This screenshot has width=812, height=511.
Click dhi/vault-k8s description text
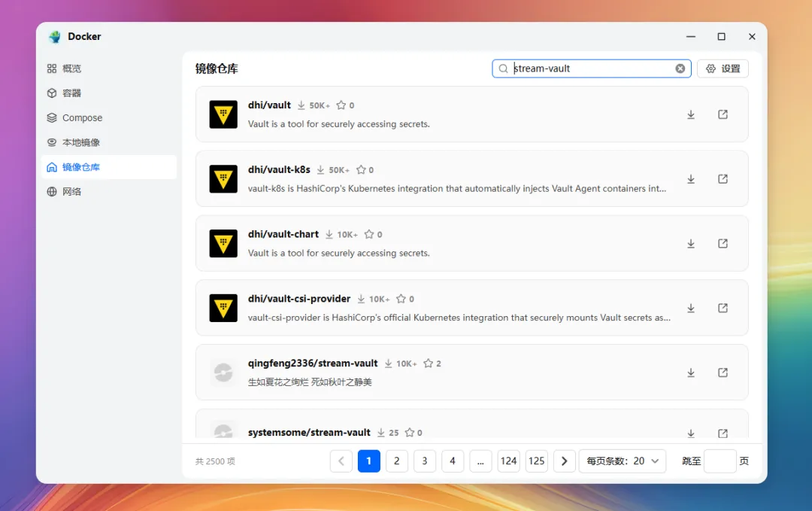coord(457,189)
